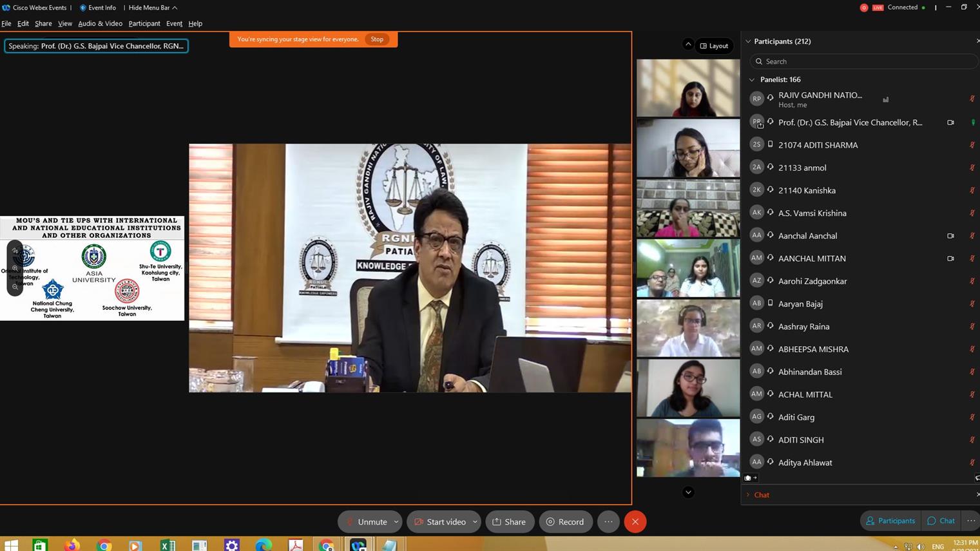Stop syncing the stage view for everyone
Screen dimensions: 980x551
pyautogui.click(x=377, y=39)
